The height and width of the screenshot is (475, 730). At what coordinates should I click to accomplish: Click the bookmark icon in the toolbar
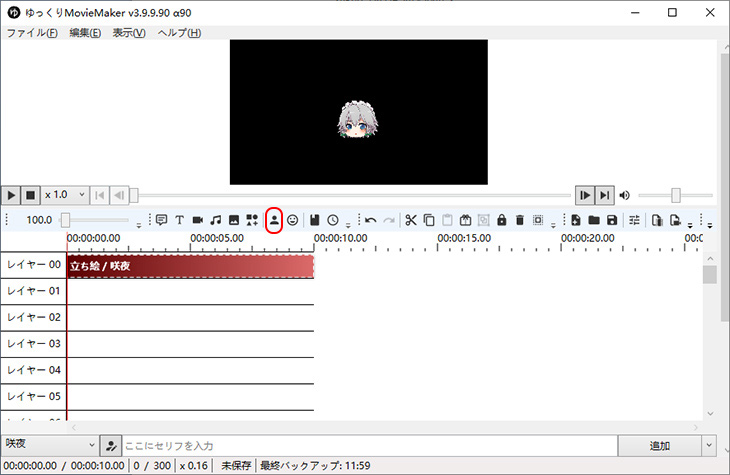pos(315,220)
